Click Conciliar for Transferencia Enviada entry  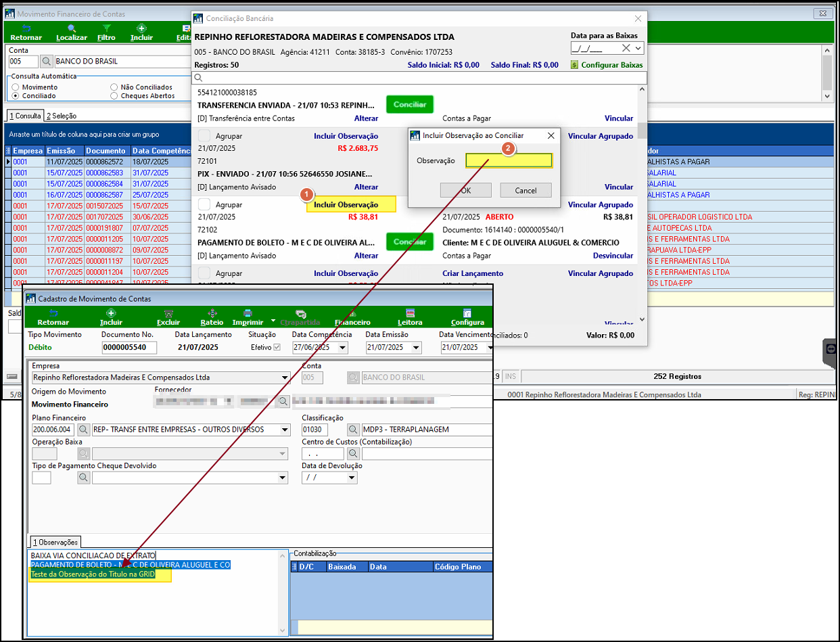(410, 104)
